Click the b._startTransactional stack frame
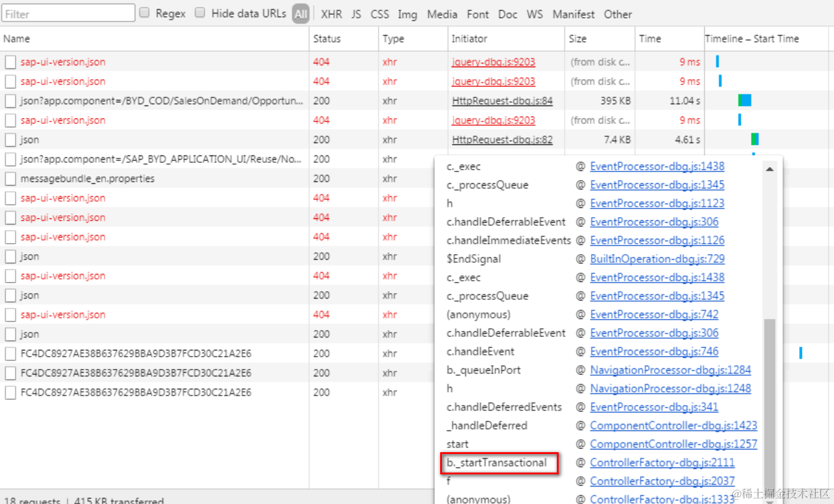Screen dimensions: 834x504 pyautogui.click(x=496, y=462)
